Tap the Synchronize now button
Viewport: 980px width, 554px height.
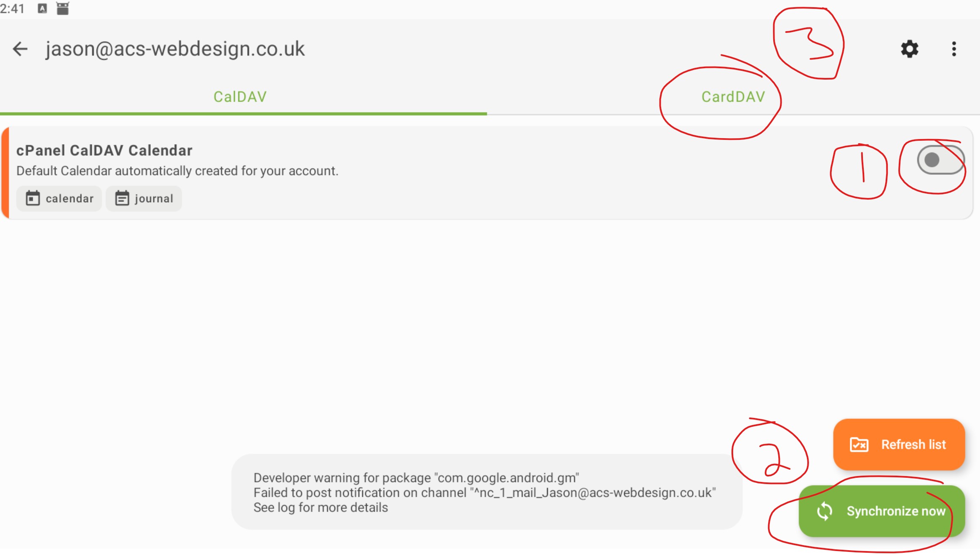pyautogui.click(x=881, y=511)
